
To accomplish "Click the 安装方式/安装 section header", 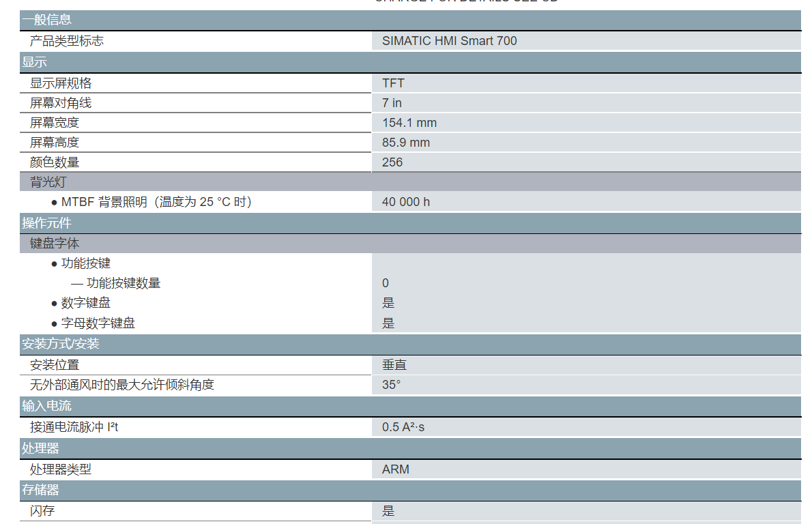I will pyautogui.click(x=61, y=345).
